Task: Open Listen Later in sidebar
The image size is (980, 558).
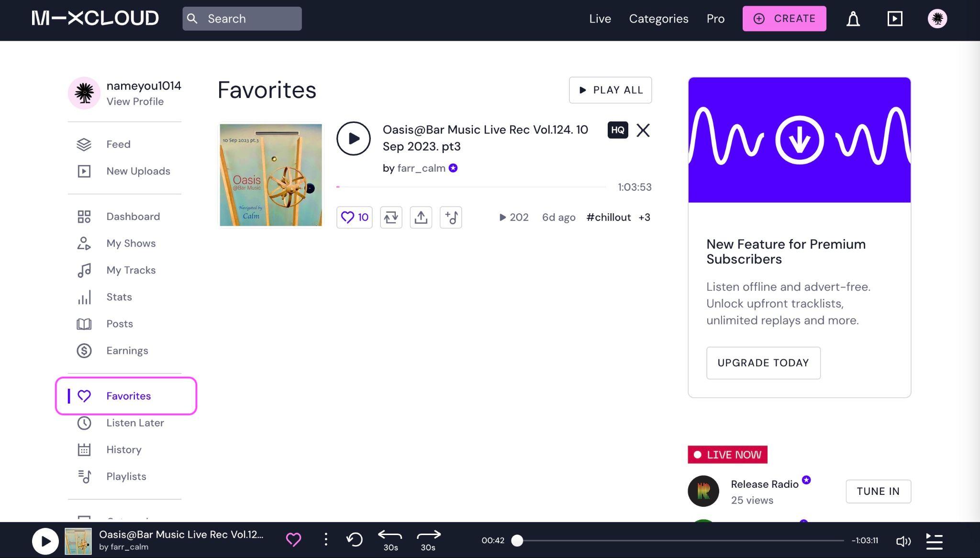Action: (135, 423)
